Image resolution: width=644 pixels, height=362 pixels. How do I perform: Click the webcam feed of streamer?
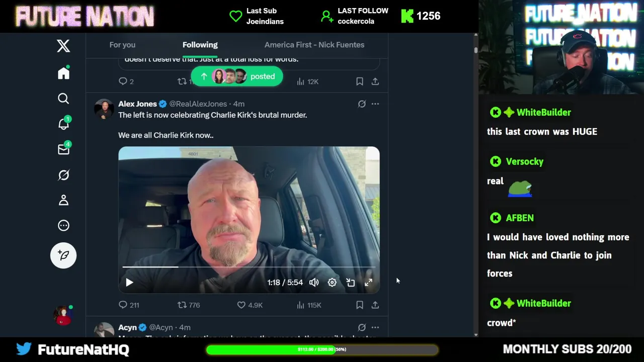click(561, 47)
